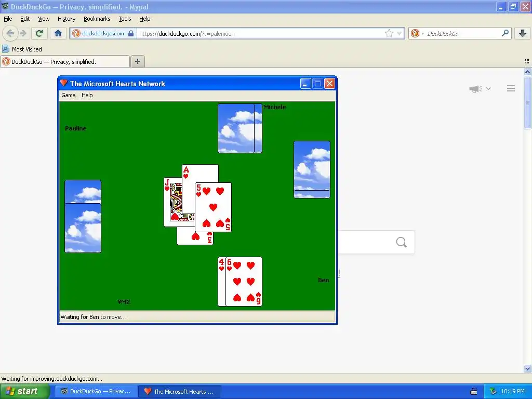Open the Windows start button
The height and width of the screenshot is (399, 532).
(25, 392)
